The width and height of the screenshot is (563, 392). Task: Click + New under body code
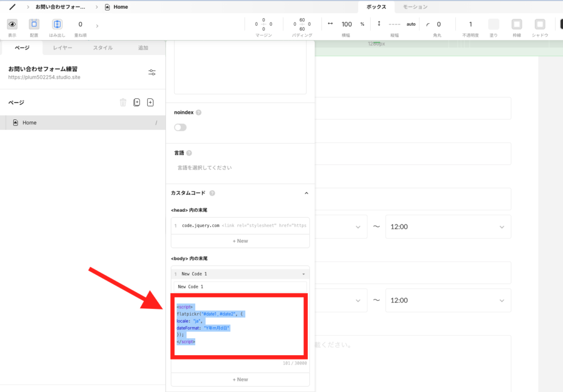(x=240, y=379)
